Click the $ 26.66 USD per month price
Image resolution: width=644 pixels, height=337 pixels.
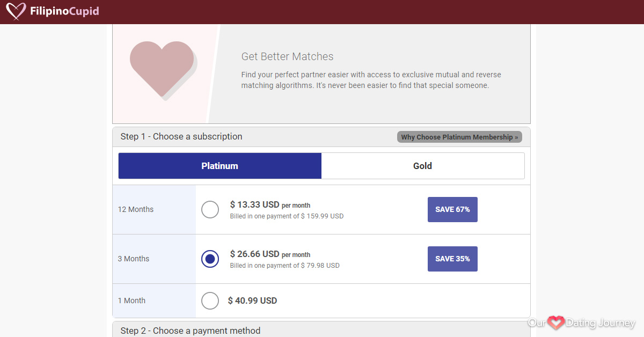click(270, 254)
